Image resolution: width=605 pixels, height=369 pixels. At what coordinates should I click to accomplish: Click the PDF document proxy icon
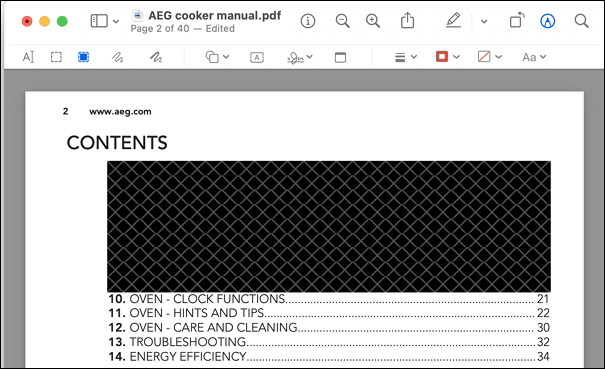137,15
